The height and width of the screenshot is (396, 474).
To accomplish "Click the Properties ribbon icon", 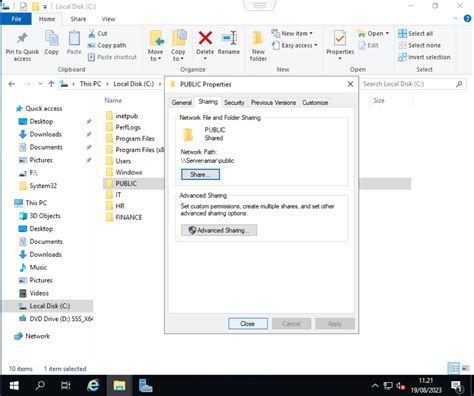I will point(340,38).
